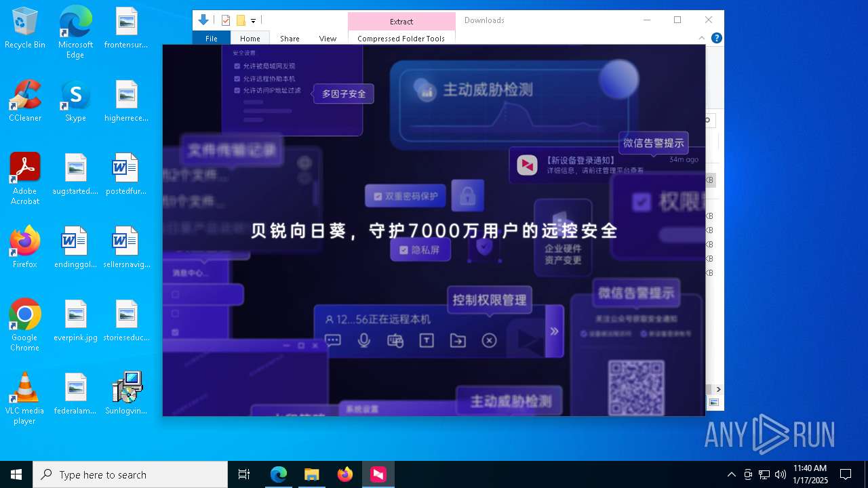Open the Windows Start menu

[16, 474]
